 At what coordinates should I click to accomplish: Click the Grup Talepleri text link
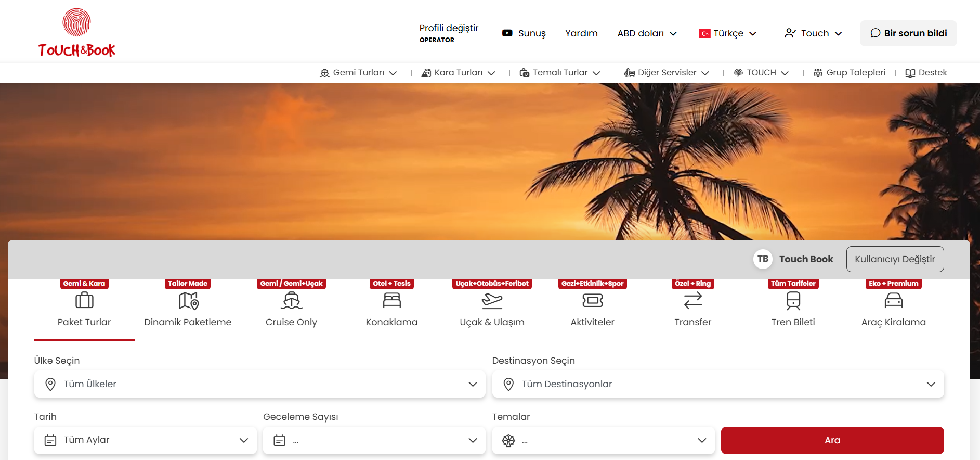(x=856, y=73)
